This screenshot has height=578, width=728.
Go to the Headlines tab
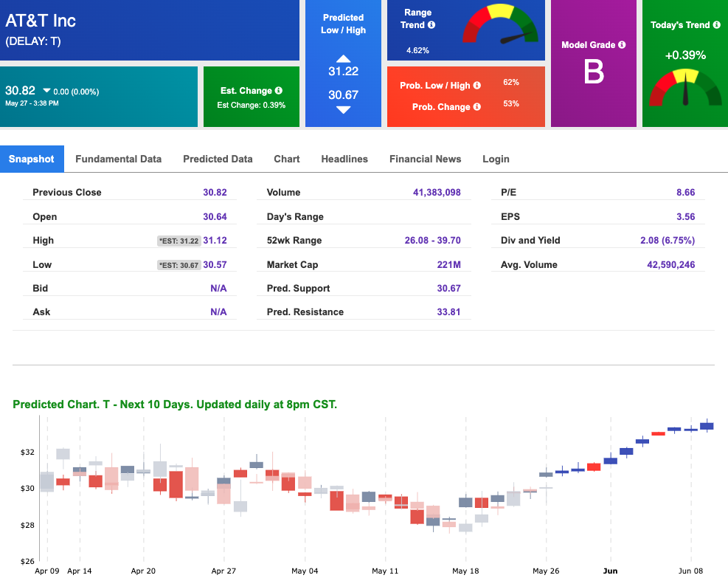click(x=344, y=159)
